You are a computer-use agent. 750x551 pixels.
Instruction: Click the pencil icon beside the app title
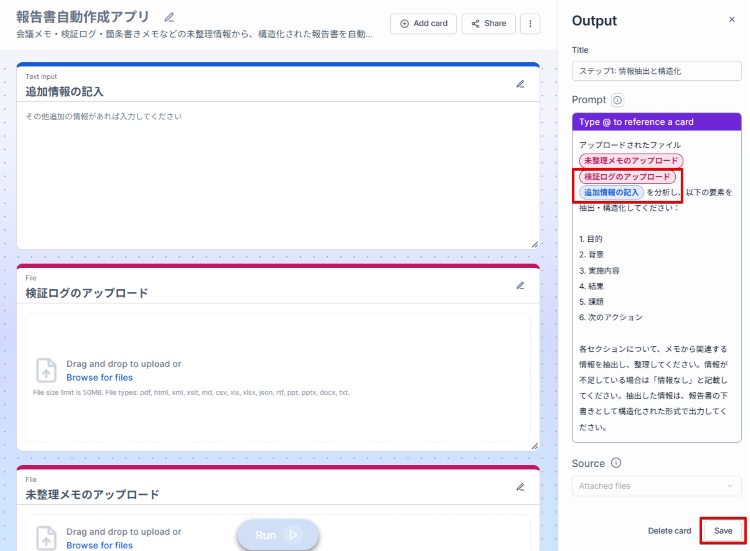pyautogui.click(x=169, y=17)
